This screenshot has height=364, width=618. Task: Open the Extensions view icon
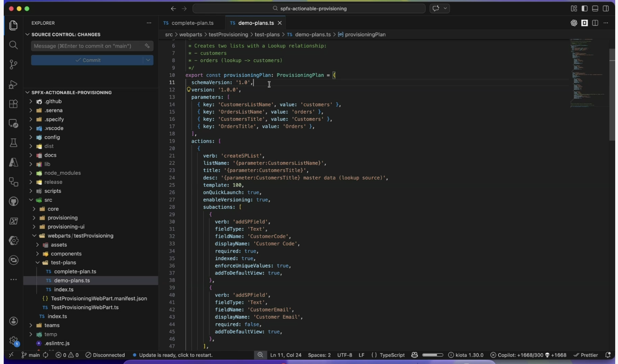[x=14, y=104]
